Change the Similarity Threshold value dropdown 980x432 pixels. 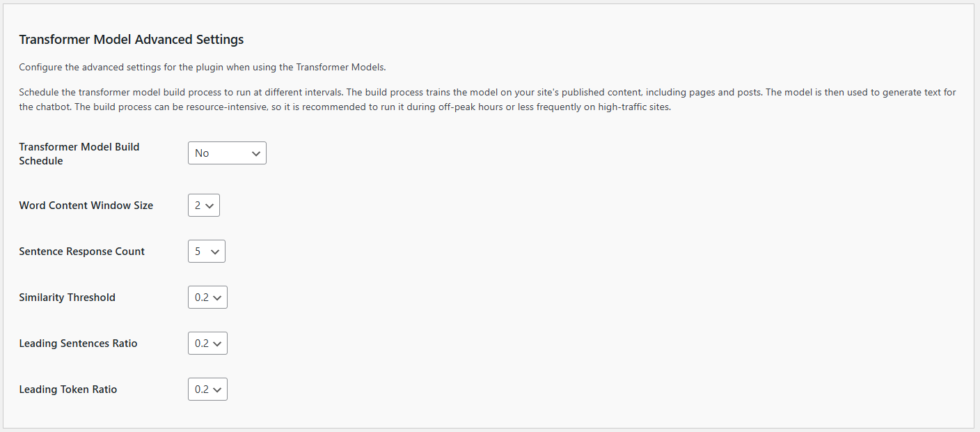tap(207, 298)
